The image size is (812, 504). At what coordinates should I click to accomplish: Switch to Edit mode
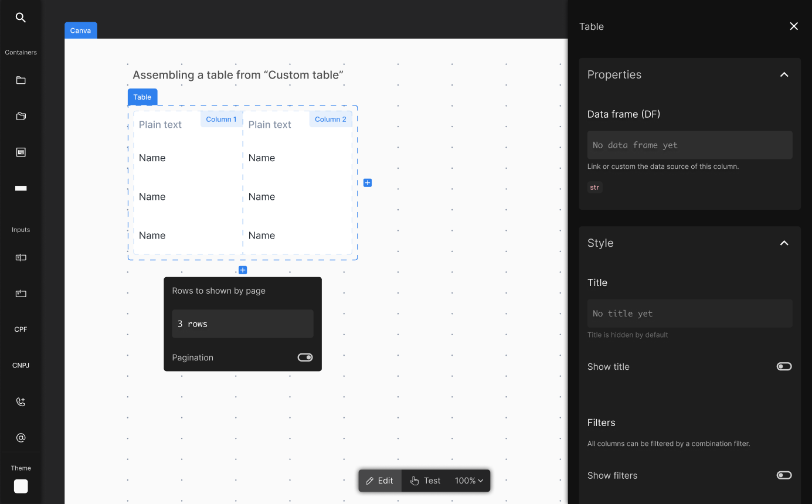tap(380, 481)
